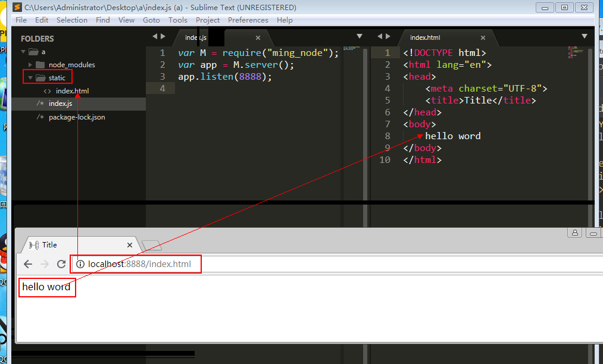Open the Edit menu

pos(42,20)
